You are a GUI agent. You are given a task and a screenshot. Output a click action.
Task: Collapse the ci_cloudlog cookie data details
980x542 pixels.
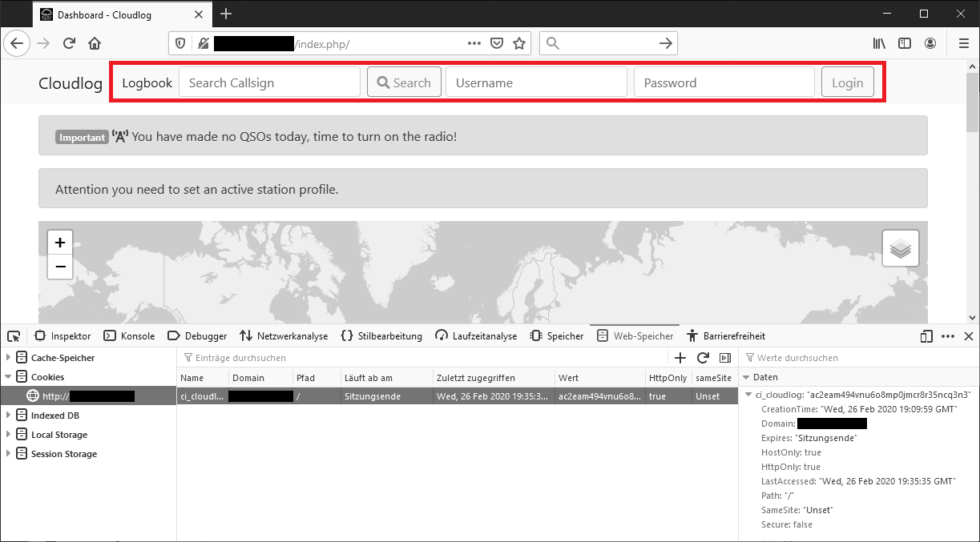pyautogui.click(x=748, y=395)
